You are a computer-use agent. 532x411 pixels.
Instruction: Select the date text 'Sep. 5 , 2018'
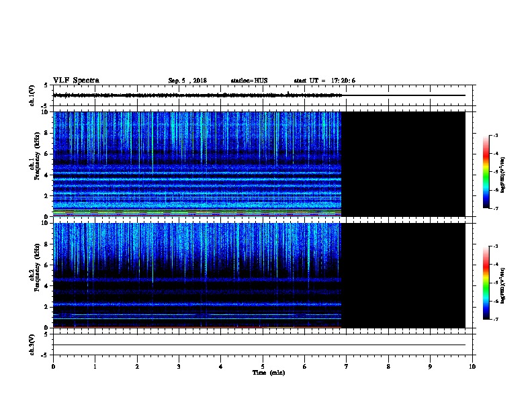click(187, 81)
